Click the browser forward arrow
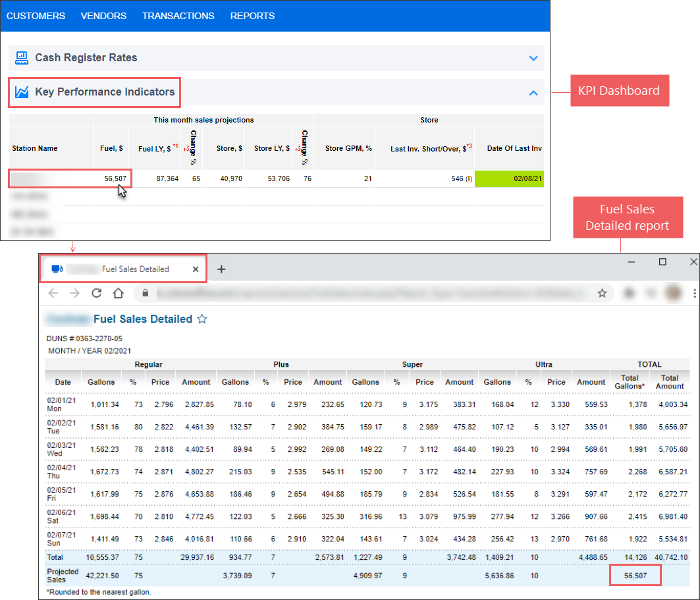Viewport: 700px width, 600px height. click(74, 293)
